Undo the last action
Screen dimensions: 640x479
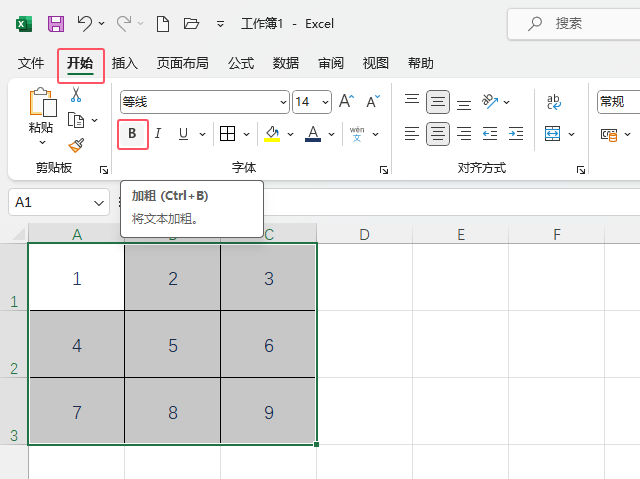(84, 23)
